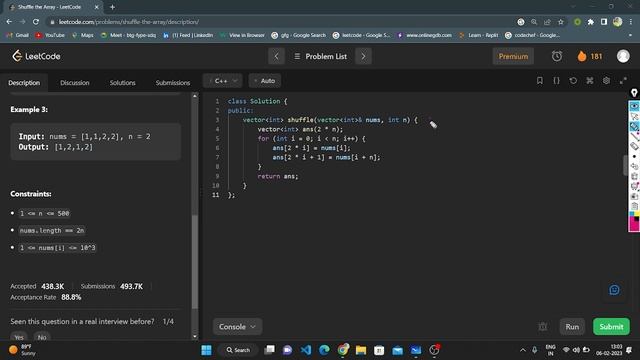640x360 pixels.
Task: Click the debugger icon beside Run
Action: (x=542, y=327)
